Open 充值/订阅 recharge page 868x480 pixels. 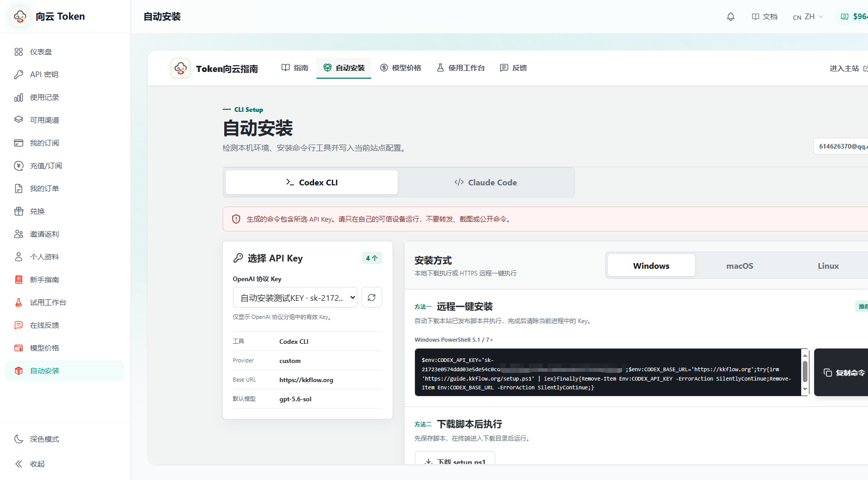[64, 166]
